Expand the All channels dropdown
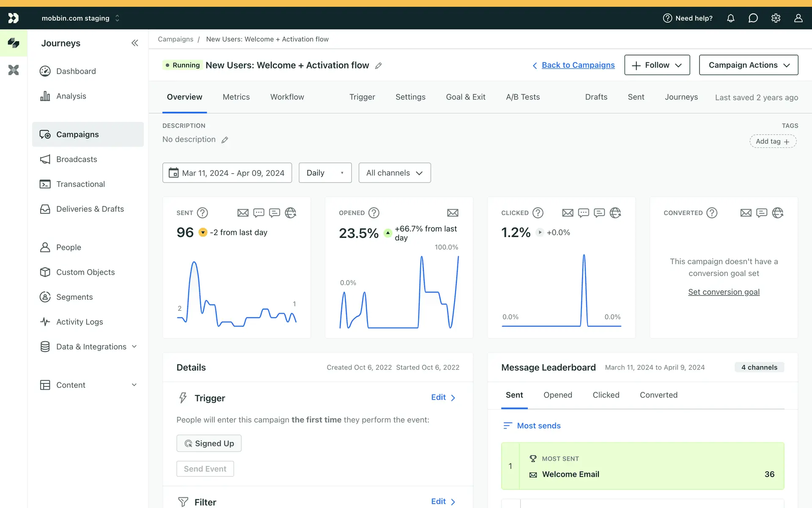Viewport: 812px width, 508px height. point(394,173)
